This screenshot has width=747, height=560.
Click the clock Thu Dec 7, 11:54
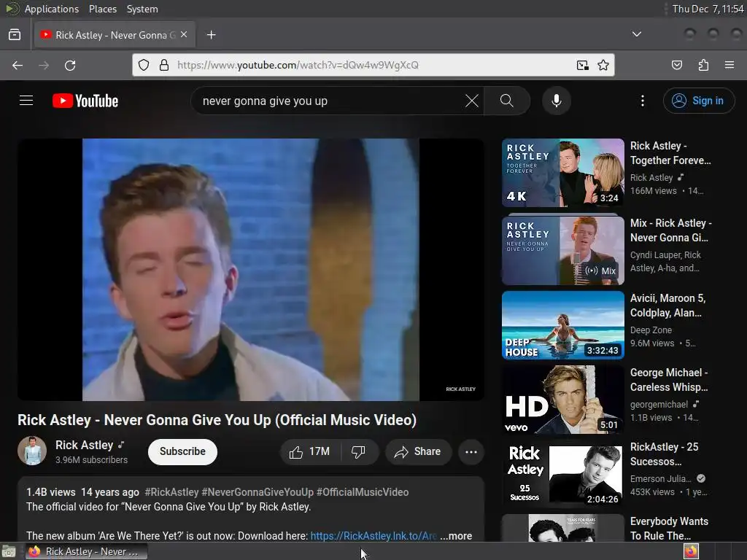pyautogui.click(x=708, y=9)
